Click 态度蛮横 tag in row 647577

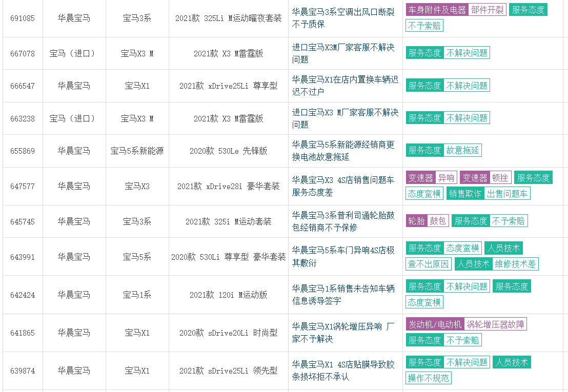pos(424,194)
